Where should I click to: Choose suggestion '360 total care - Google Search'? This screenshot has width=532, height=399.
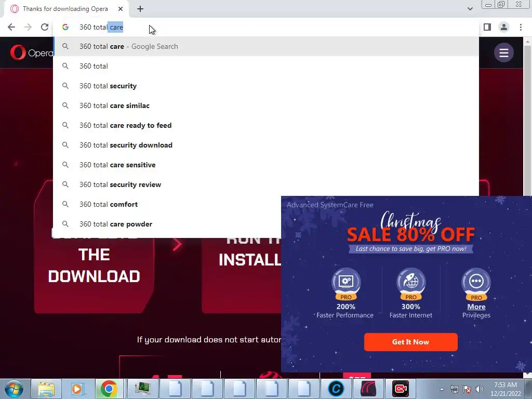pyautogui.click(x=266, y=46)
